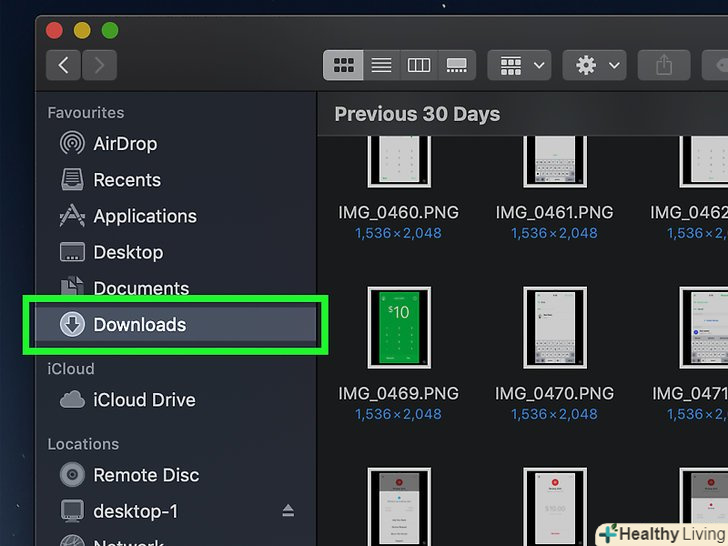The image size is (728, 546).
Task: Click the forward navigation arrow
Action: tap(99, 66)
